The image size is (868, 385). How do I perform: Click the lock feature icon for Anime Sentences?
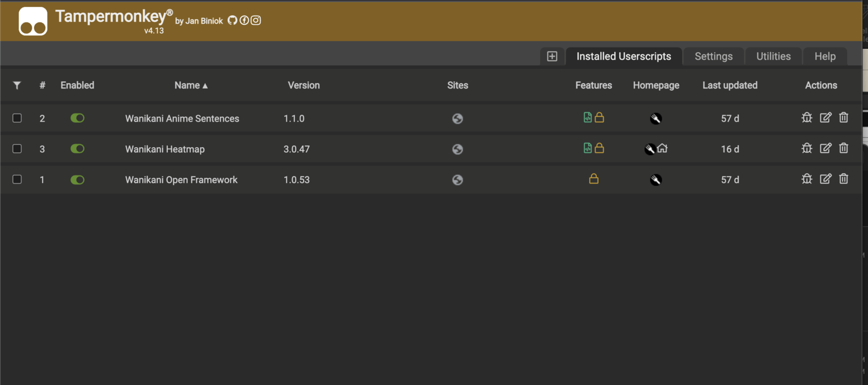(x=600, y=118)
